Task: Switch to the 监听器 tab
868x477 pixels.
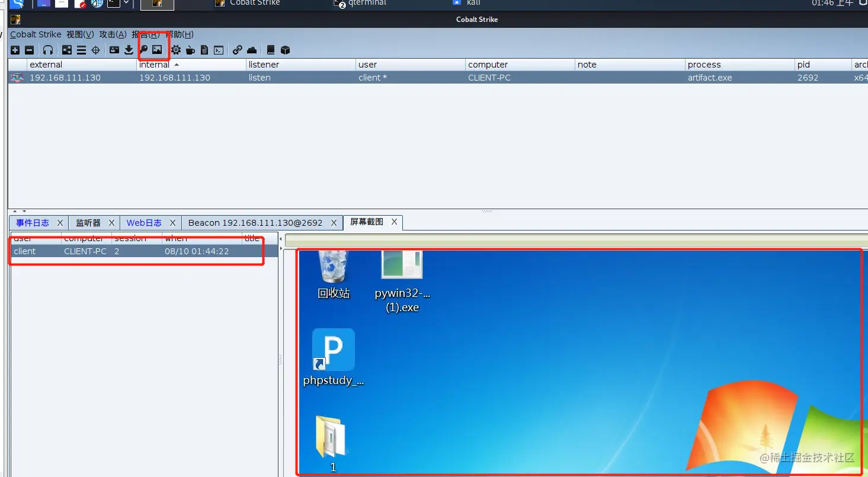Action: coord(88,223)
